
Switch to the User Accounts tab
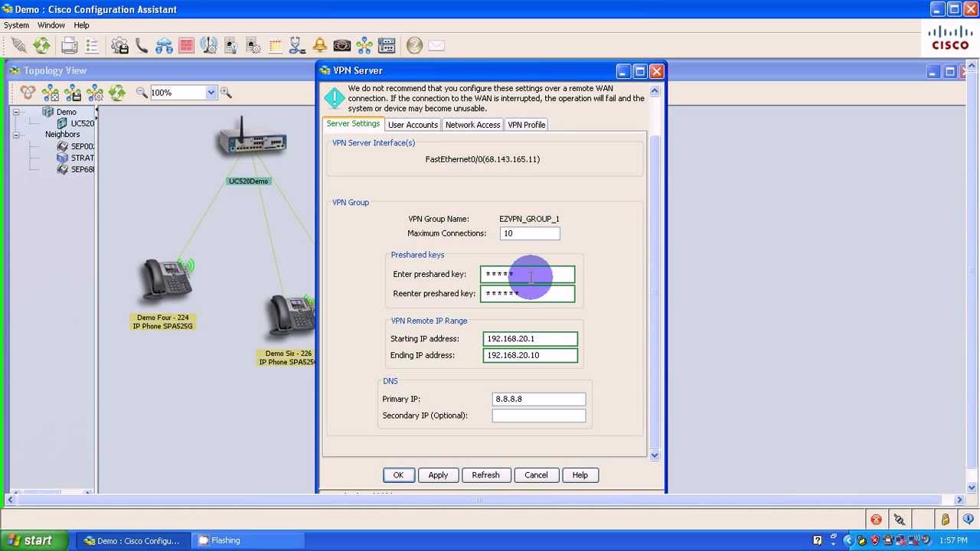pos(413,125)
